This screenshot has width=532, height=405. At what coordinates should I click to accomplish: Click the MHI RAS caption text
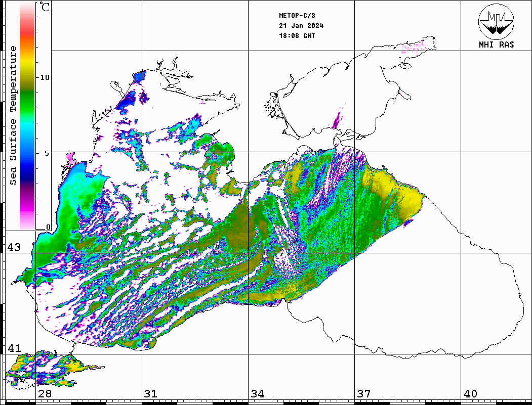click(x=497, y=44)
